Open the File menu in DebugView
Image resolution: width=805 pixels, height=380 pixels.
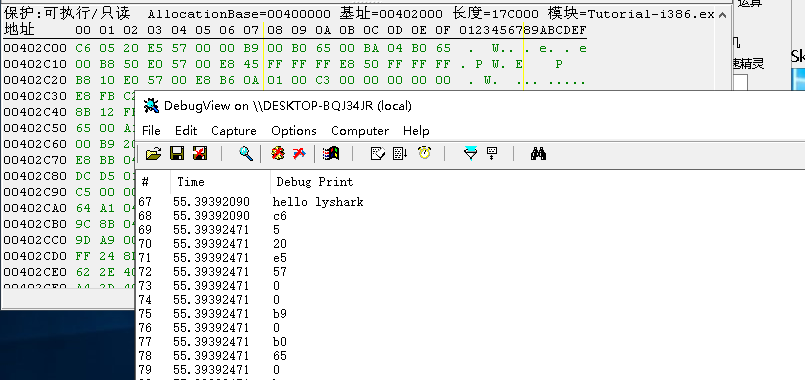pyautogui.click(x=151, y=130)
